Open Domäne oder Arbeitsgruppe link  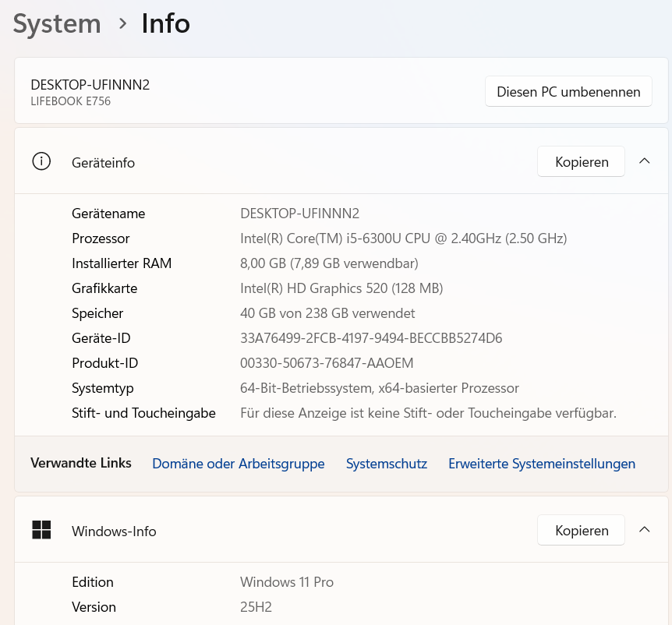pyautogui.click(x=239, y=464)
